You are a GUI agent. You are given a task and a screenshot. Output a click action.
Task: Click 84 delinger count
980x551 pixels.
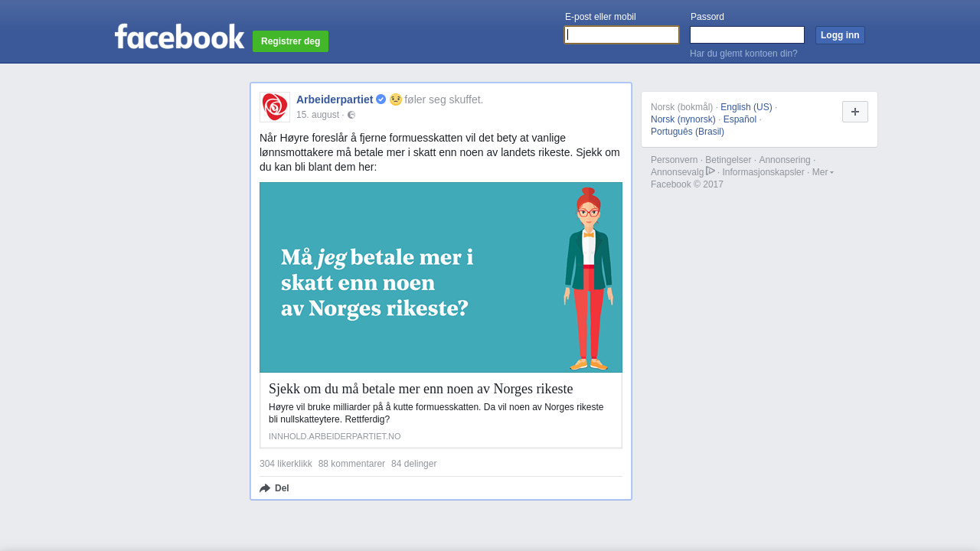click(413, 464)
